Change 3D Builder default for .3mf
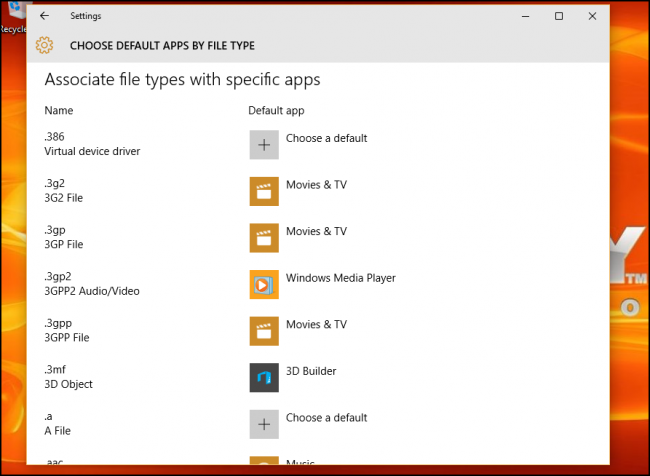This screenshot has width=650, height=476. click(311, 371)
